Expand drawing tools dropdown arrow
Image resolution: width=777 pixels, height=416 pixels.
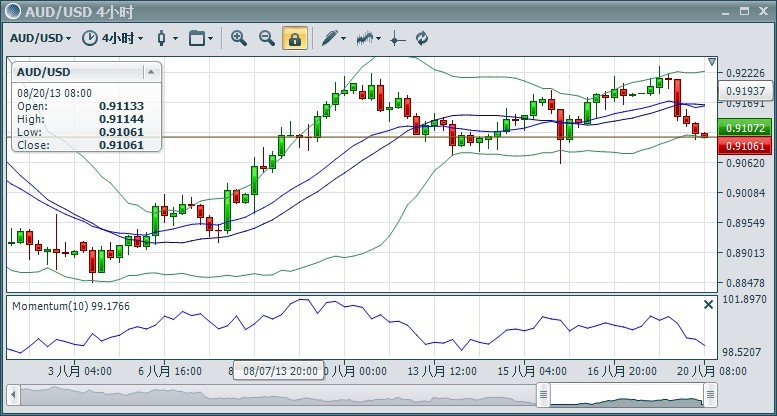344,38
